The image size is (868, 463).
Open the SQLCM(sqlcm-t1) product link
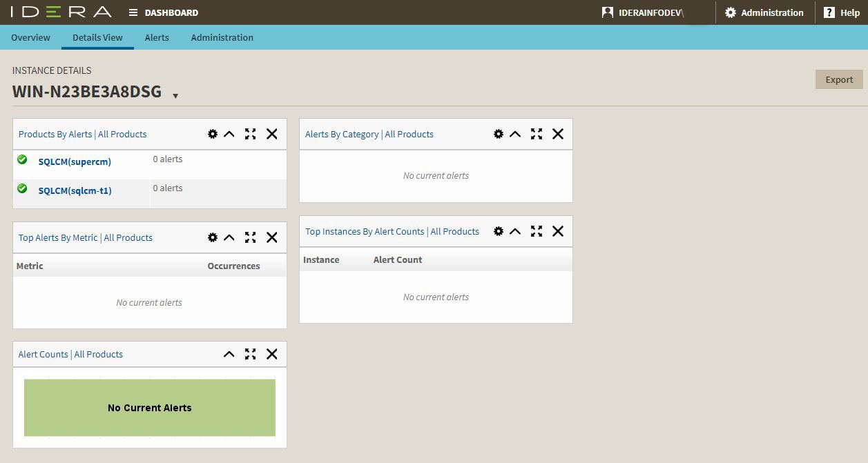point(75,190)
